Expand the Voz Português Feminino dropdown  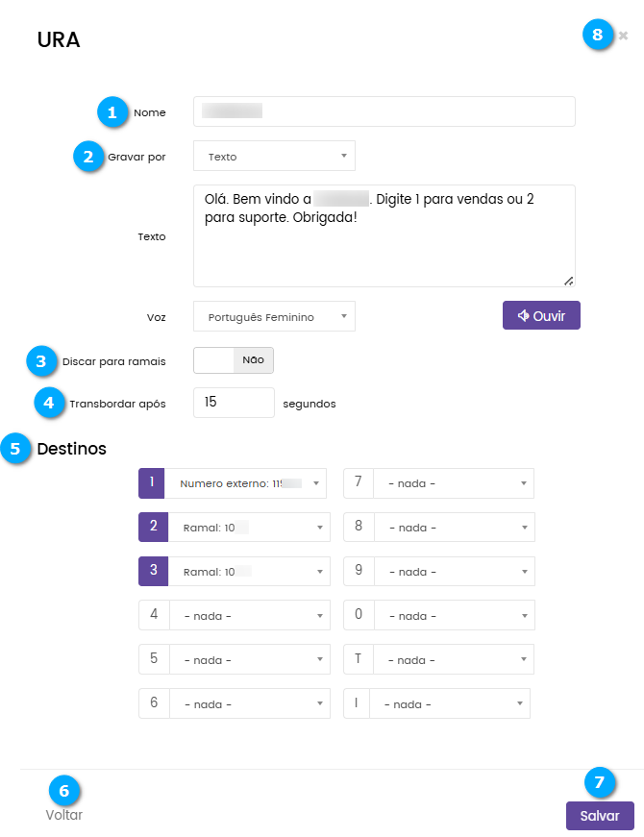[x=274, y=316]
